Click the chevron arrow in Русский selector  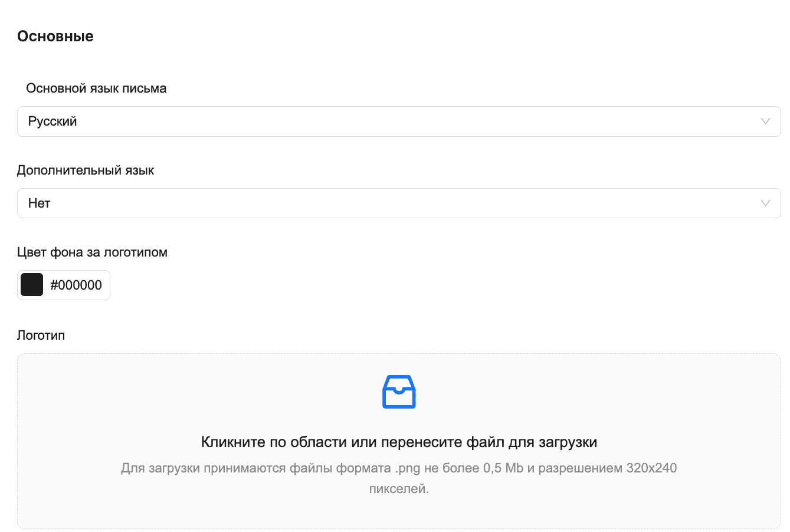tap(765, 121)
